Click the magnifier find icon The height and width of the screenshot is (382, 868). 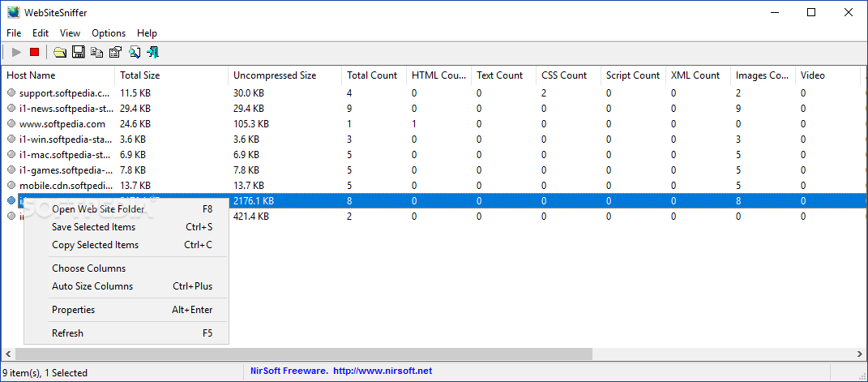[135, 53]
